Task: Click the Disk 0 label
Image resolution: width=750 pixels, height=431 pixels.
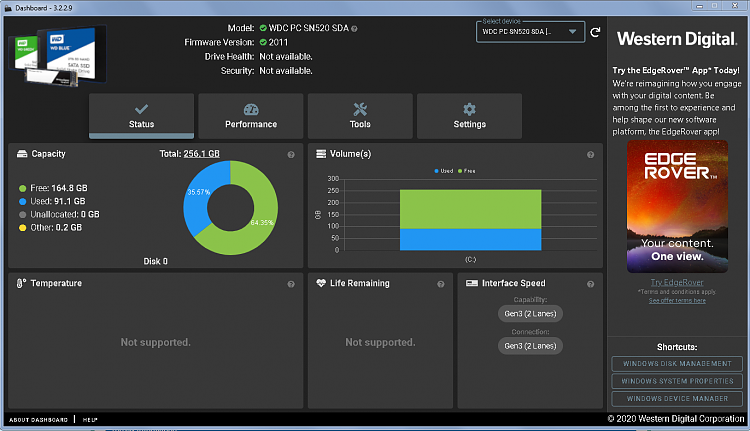Action: click(155, 261)
